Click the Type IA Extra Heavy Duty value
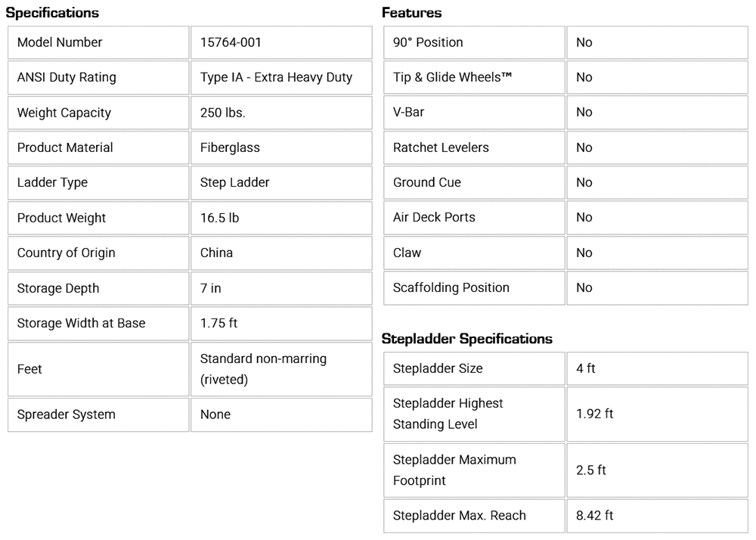This screenshot has width=756, height=540. [x=276, y=77]
